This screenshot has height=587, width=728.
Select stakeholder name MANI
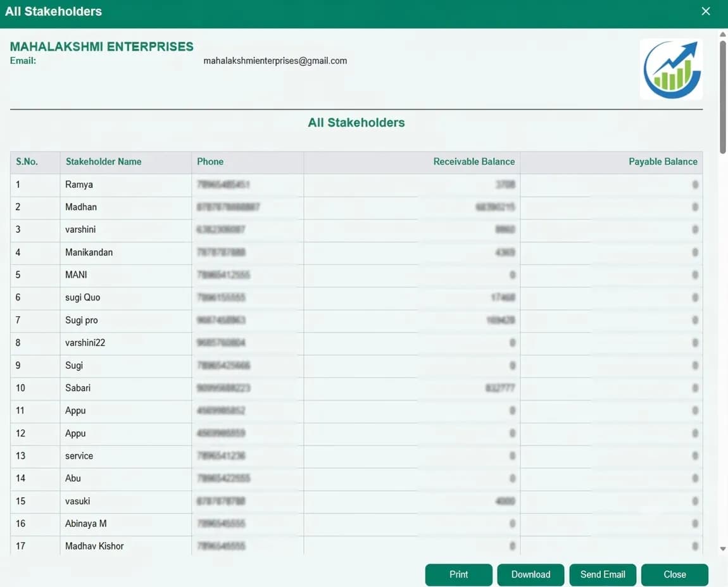point(76,275)
